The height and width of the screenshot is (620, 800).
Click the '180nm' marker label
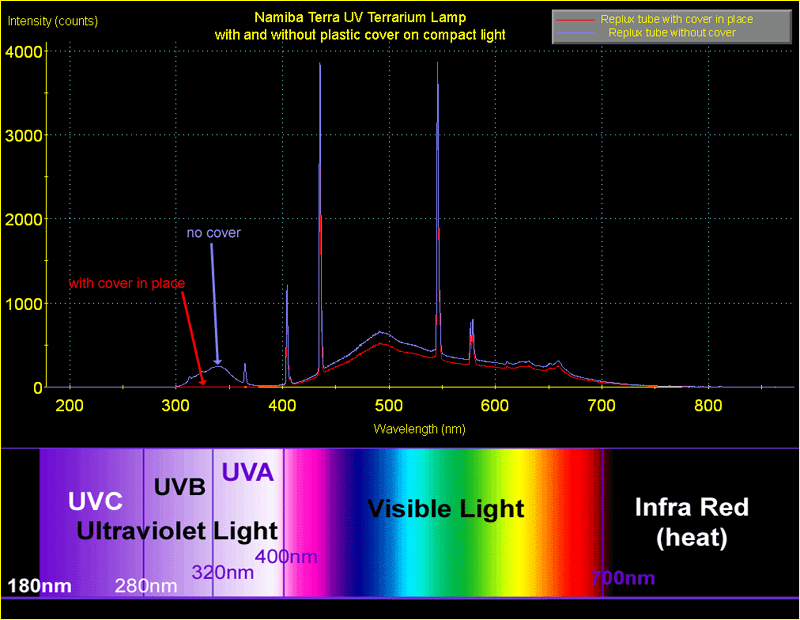40,586
